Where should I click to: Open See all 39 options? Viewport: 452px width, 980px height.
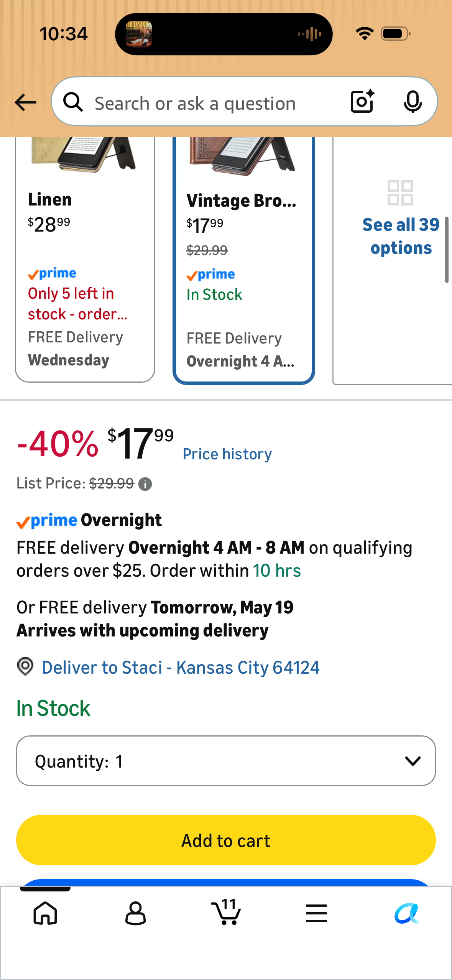tap(400, 236)
